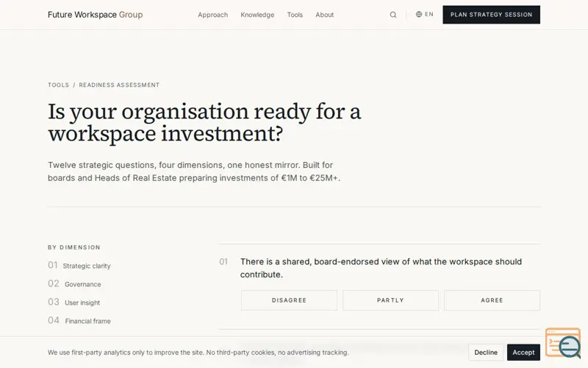This screenshot has height=368, width=588.
Task: Jump to Financial frame dimension
Action: 79,321
